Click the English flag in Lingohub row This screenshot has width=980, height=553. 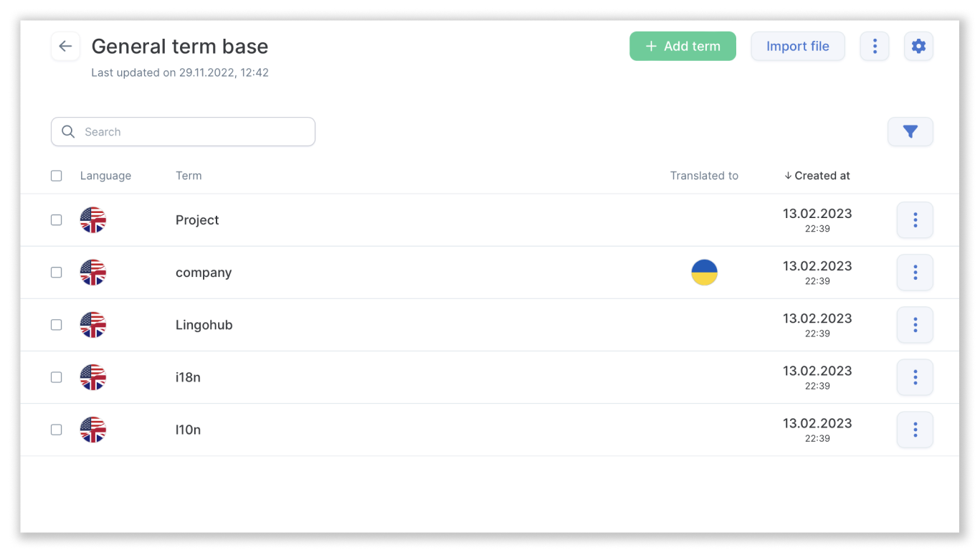(93, 325)
